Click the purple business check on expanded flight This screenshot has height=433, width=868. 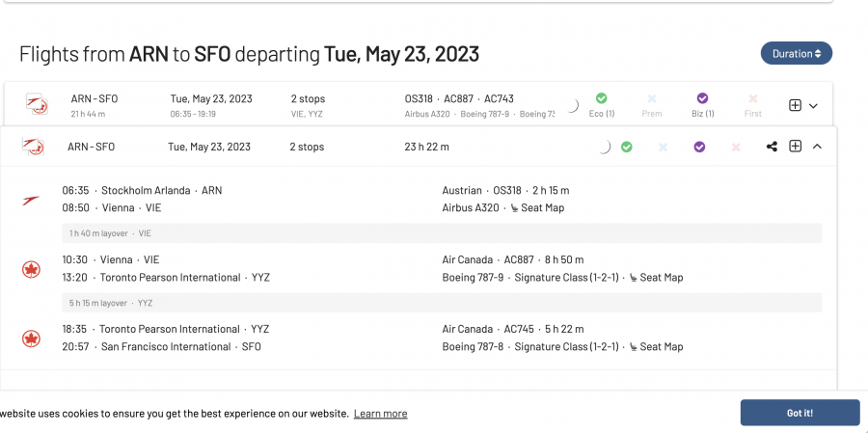(699, 147)
